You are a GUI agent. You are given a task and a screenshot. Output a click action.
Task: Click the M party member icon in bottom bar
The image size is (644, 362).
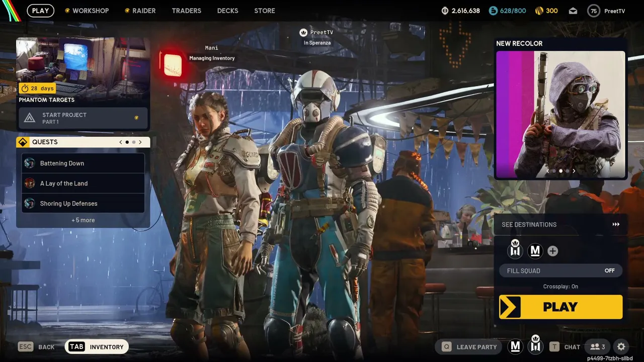515,346
